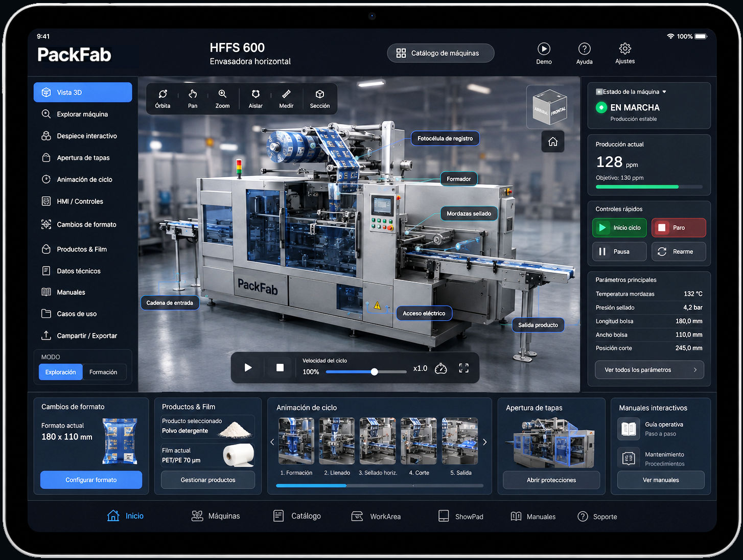Viewport: 743px width, 560px height.
Task: Click the Fotocélula de registro callout
Action: pyautogui.click(x=445, y=138)
